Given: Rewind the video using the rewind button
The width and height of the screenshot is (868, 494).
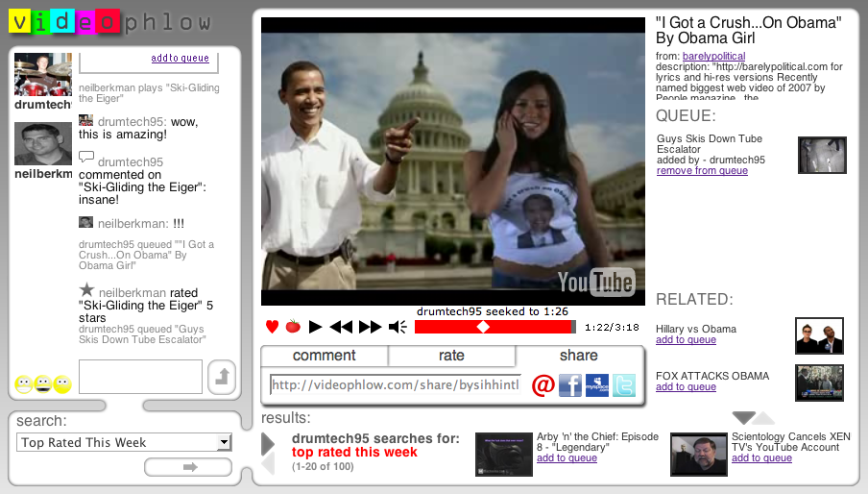Looking at the screenshot, I should 341,327.
